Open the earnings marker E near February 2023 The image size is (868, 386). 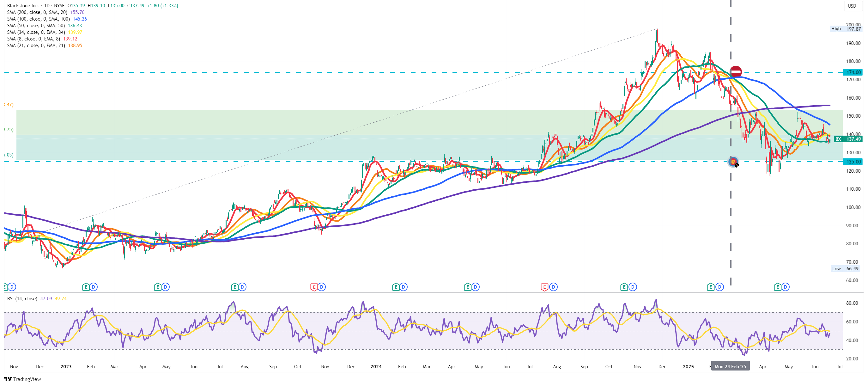pyautogui.click(x=86, y=287)
